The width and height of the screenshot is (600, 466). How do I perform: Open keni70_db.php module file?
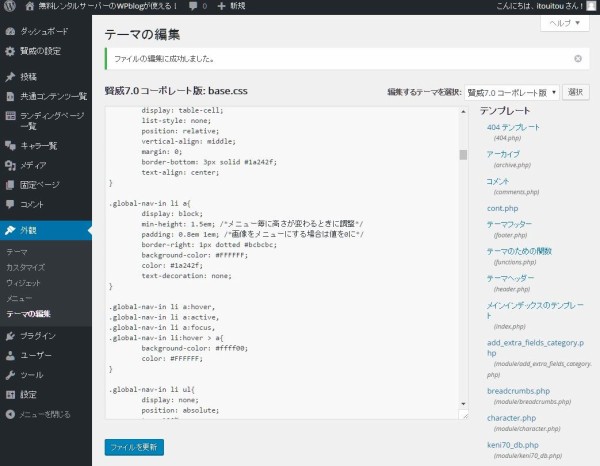(513, 445)
